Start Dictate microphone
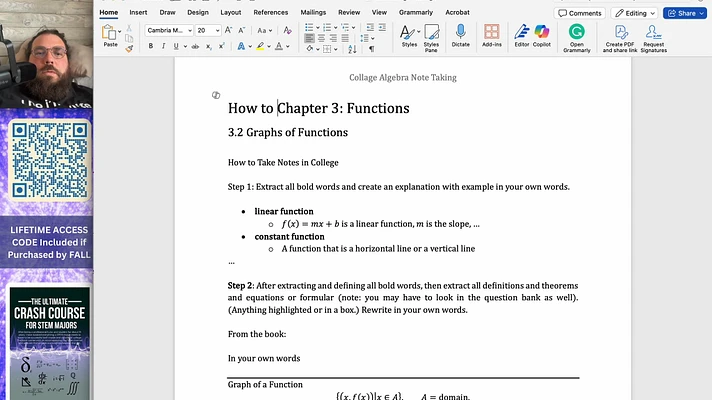Screen dimensions: 712x400 click(460, 35)
